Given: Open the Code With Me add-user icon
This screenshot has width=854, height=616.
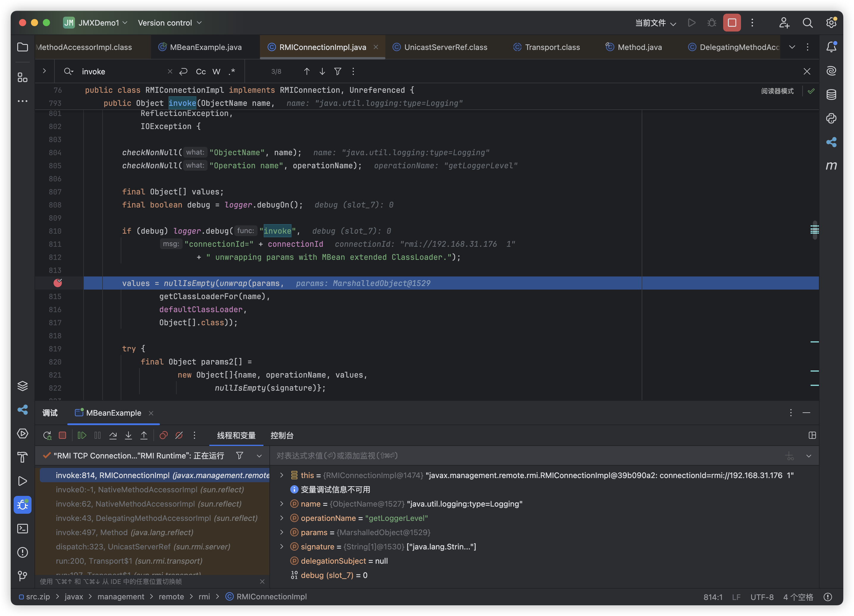Looking at the screenshot, I should click(784, 23).
